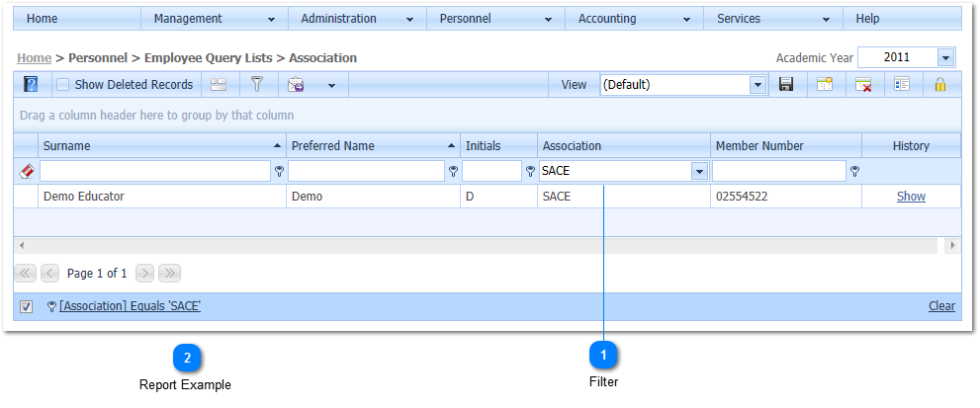Click the Clear filter link
The image size is (980, 408).
pos(941,306)
